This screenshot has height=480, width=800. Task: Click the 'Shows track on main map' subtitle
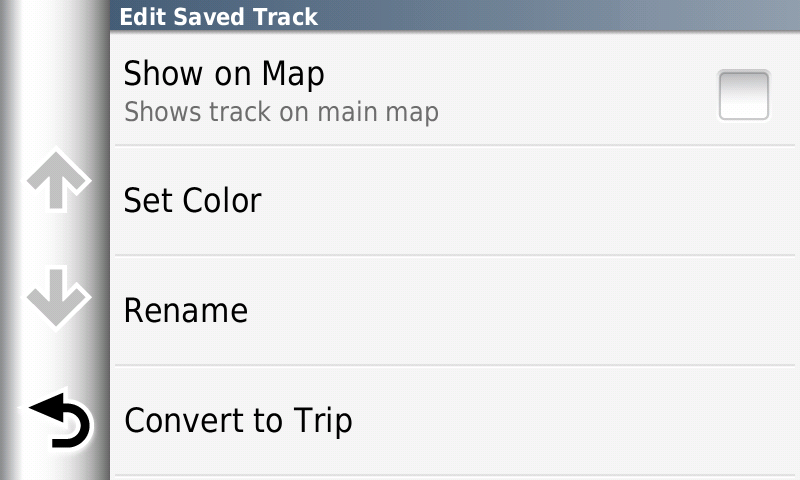(x=281, y=112)
